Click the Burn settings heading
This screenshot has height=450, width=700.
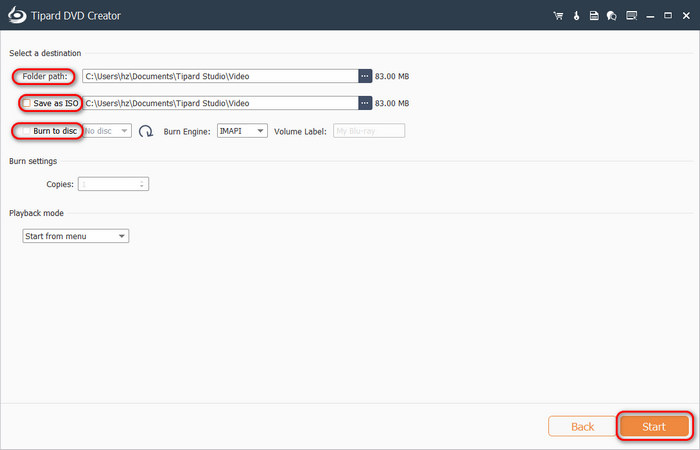coord(33,161)
